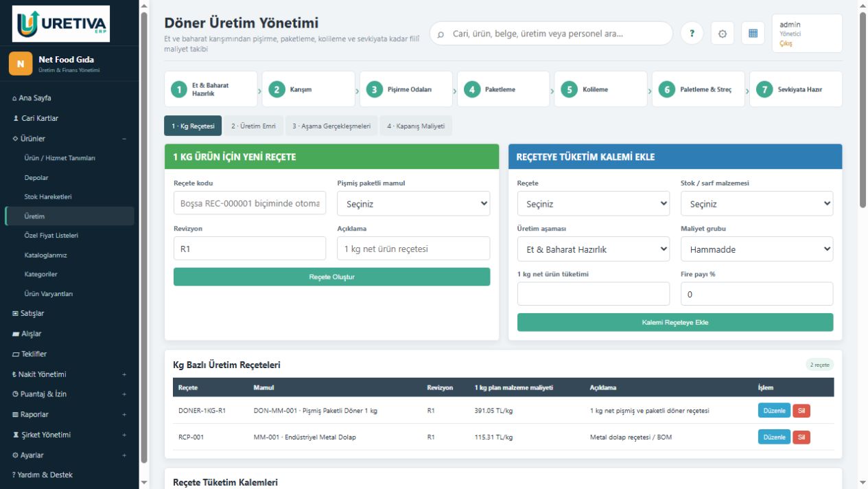The width and height of the screenshot is (868, 489).
Task: Switch to the 4 · Kapanış Maliyeti tab
Action: (416, 126)
